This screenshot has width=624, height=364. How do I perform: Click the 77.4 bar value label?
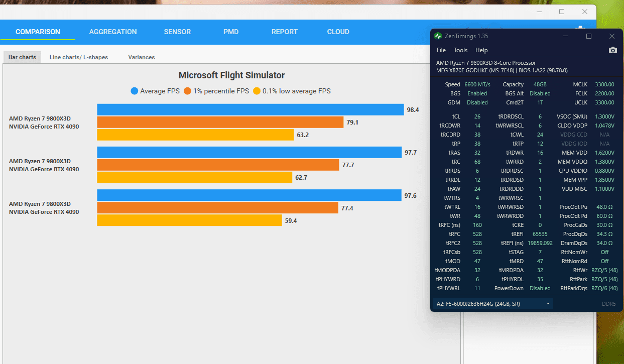347,208
